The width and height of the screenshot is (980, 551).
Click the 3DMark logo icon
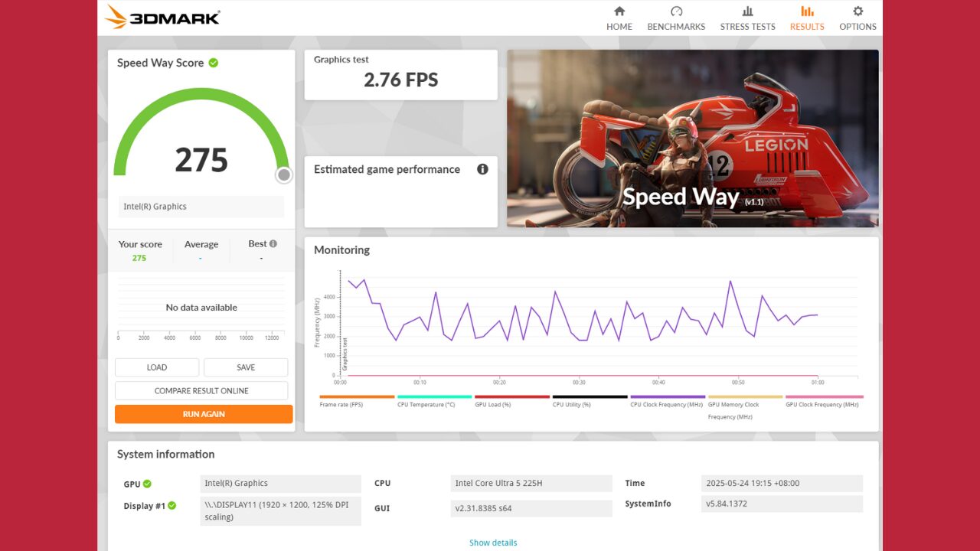tap(116, 17)
